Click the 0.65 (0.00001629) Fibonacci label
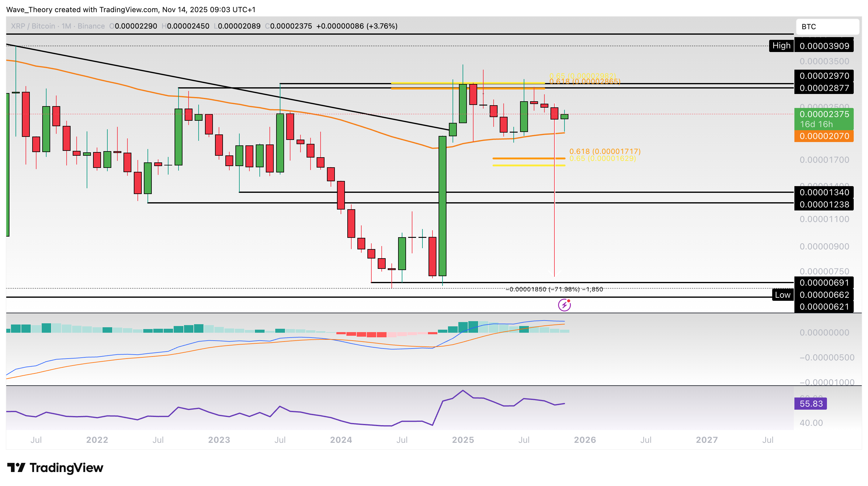868x486 pixels. (602, 158)
